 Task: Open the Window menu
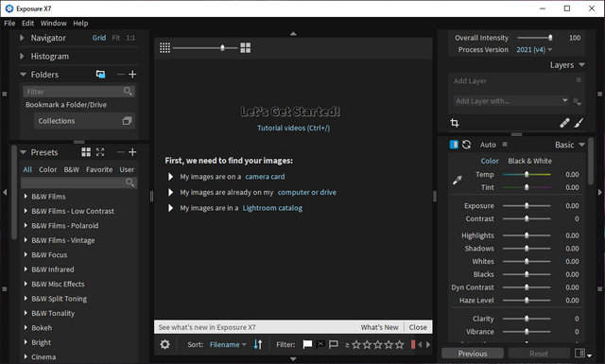[x=53, y=23]
